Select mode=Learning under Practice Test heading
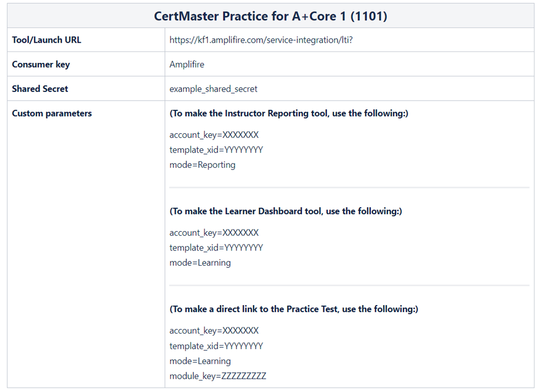 click(200, 361)
